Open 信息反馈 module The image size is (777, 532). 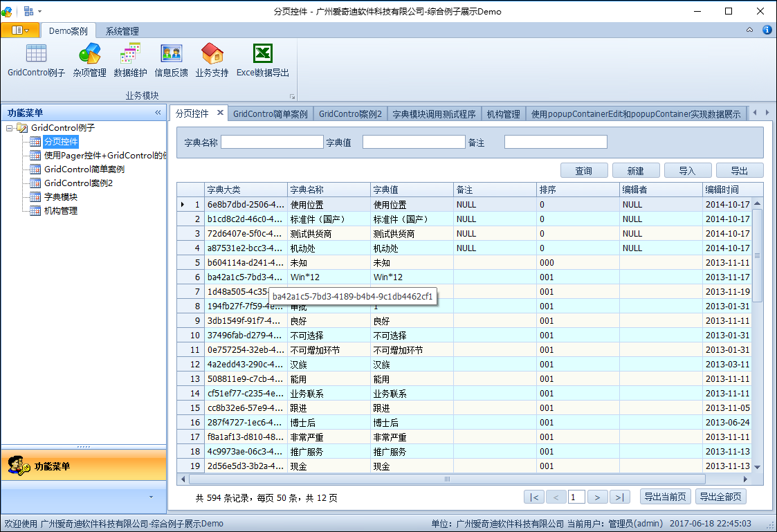pos(171,60)
